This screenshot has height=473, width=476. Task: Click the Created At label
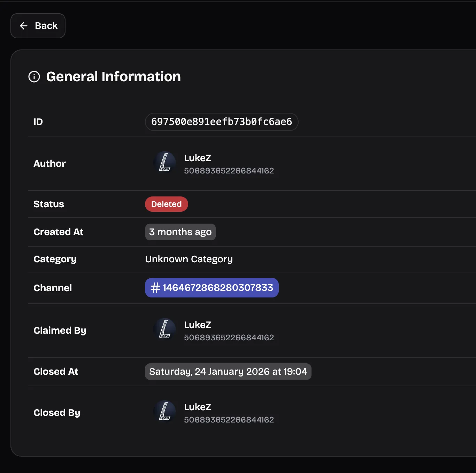click(59, 232)
